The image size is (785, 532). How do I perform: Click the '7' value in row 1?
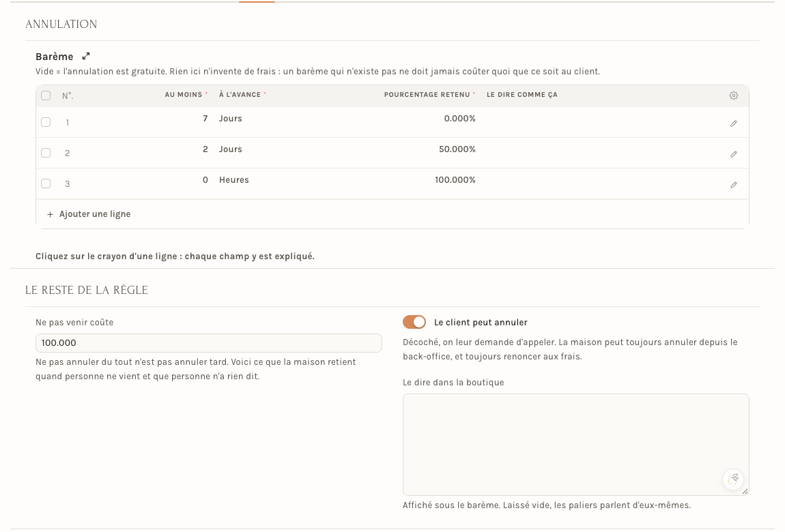205,119
